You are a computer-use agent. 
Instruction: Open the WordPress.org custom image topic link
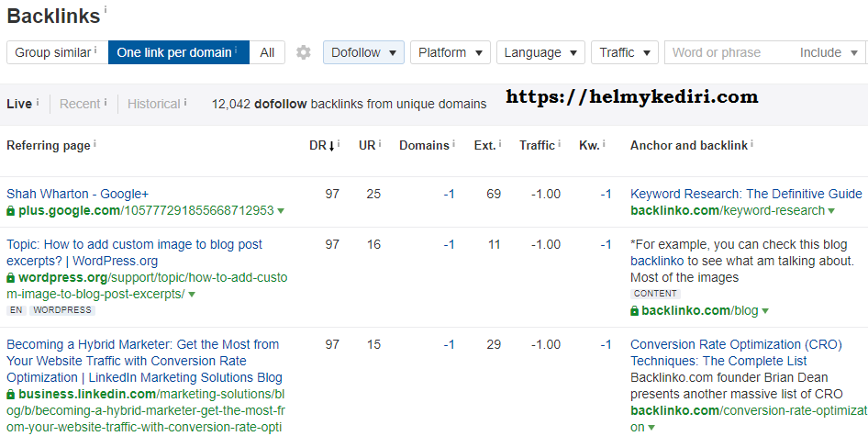tap(135, 252)
